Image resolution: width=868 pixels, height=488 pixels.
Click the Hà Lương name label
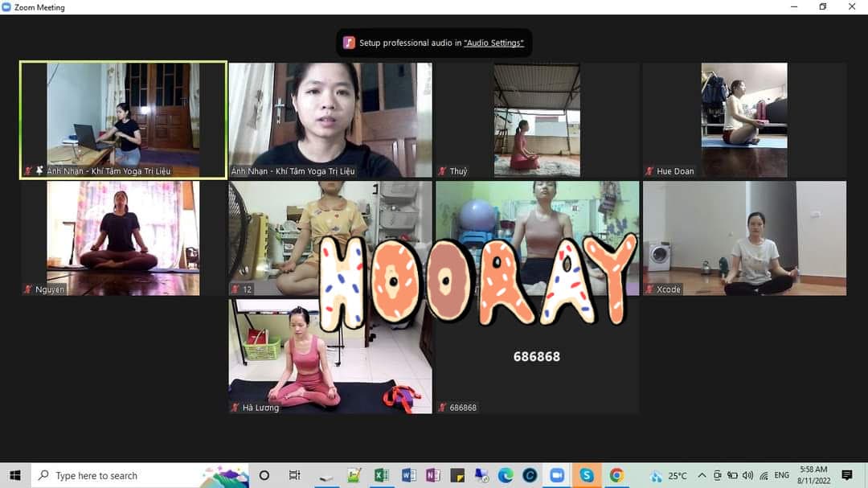pos(260,408)
